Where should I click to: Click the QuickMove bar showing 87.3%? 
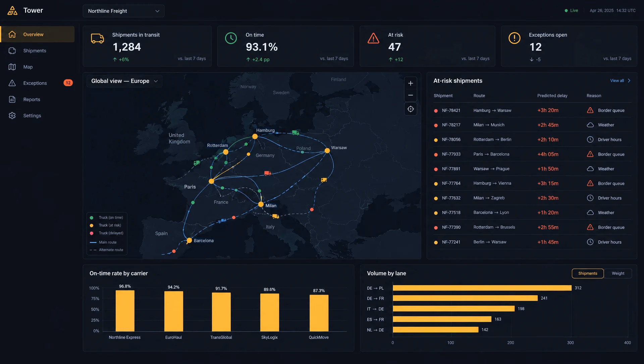point(319,313)
